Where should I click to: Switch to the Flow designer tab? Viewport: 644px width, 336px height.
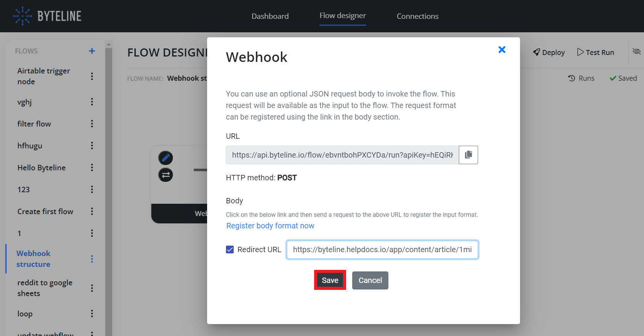[x=343, y=16]
